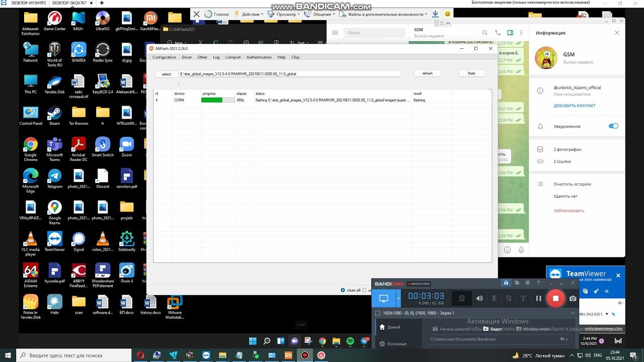Click ДОБАВИТЬ КОНТАКТ link in Telegram
The image size is (644, 362).
(575, 106)
